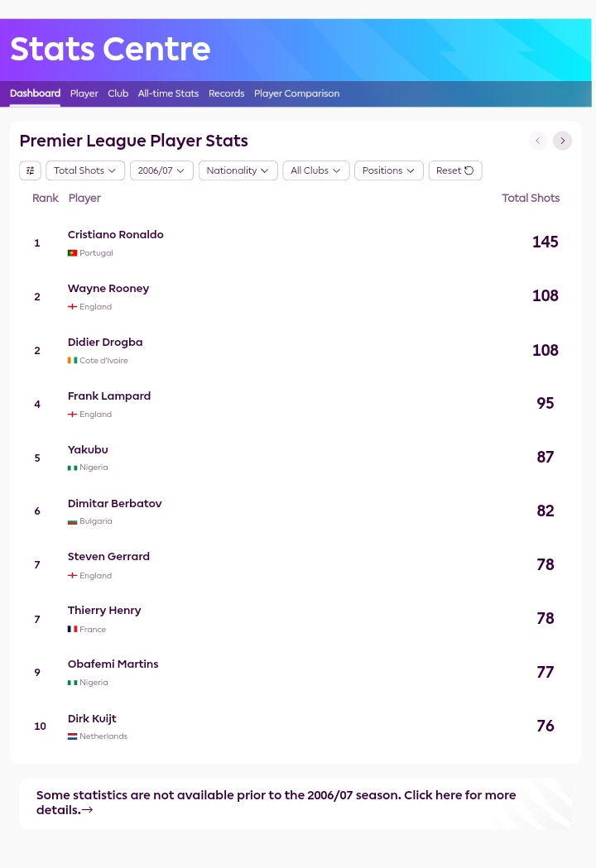Expand the All Clubs dropdown
The width and height of the screenshot is (596, 868).
tap(316, 170)
